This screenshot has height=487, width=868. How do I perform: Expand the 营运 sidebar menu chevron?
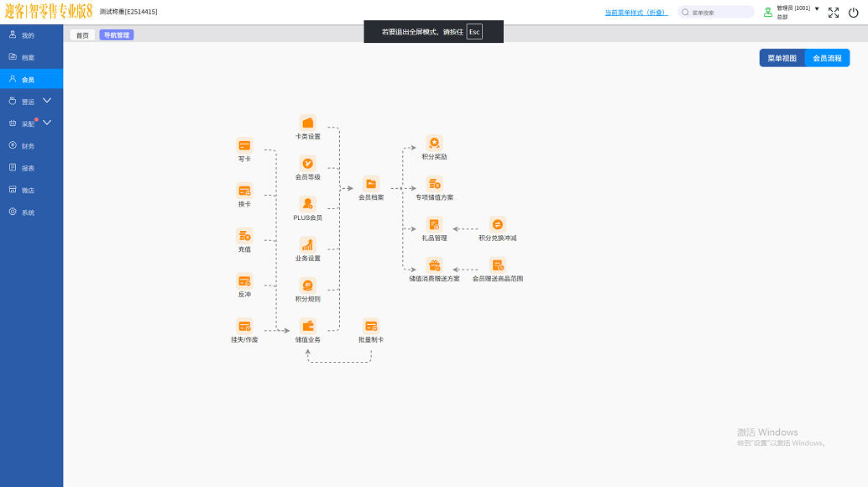tap(47, 101)
